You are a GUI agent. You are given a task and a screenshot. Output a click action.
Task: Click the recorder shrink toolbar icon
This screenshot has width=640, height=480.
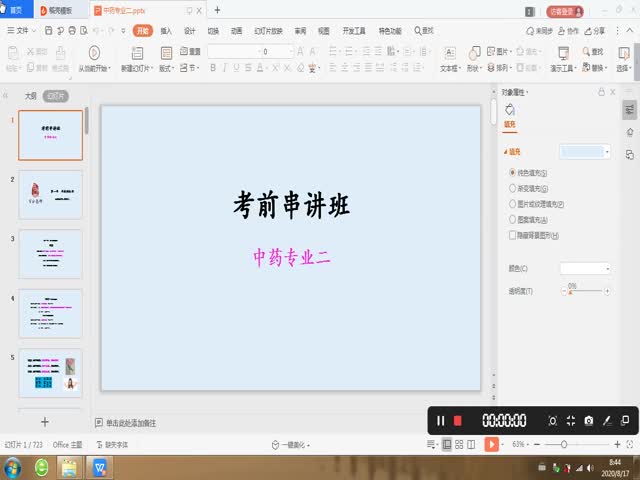(x=571, y=420)
